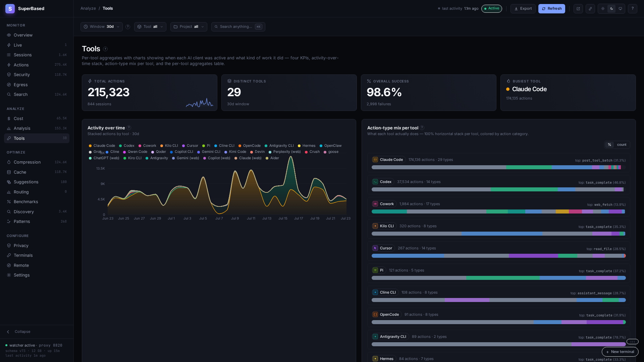The height and width of the screenshot is (362, 644).
Task: Open the Tool all filter dropdown
Action: 150,27
